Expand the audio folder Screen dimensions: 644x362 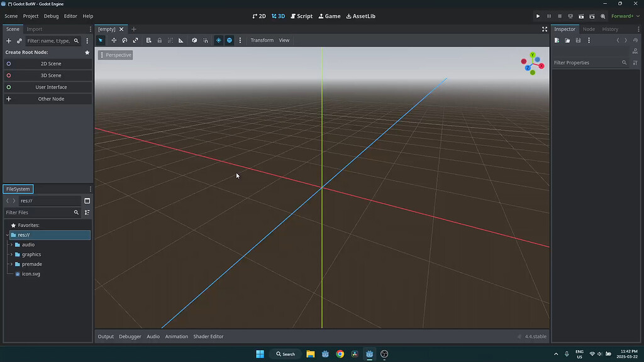[11, 244]
